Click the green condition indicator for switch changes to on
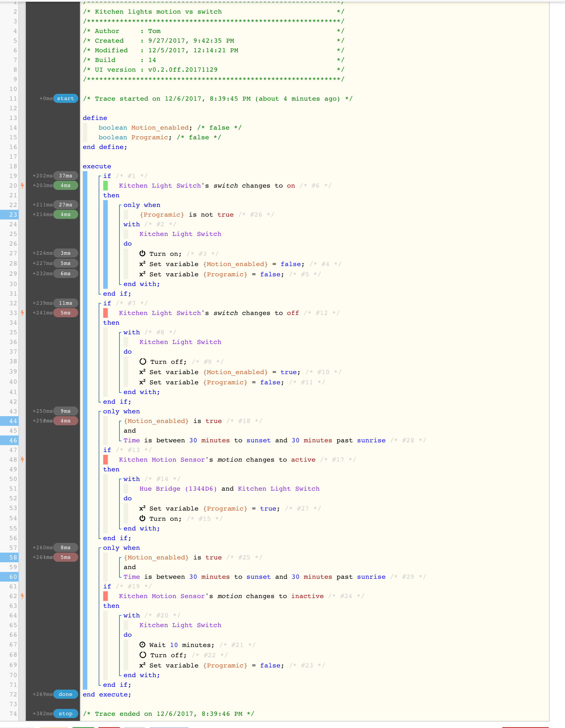The width and height of the screenshot is (565, 728). pyautogui.click(x=105, y=186)
